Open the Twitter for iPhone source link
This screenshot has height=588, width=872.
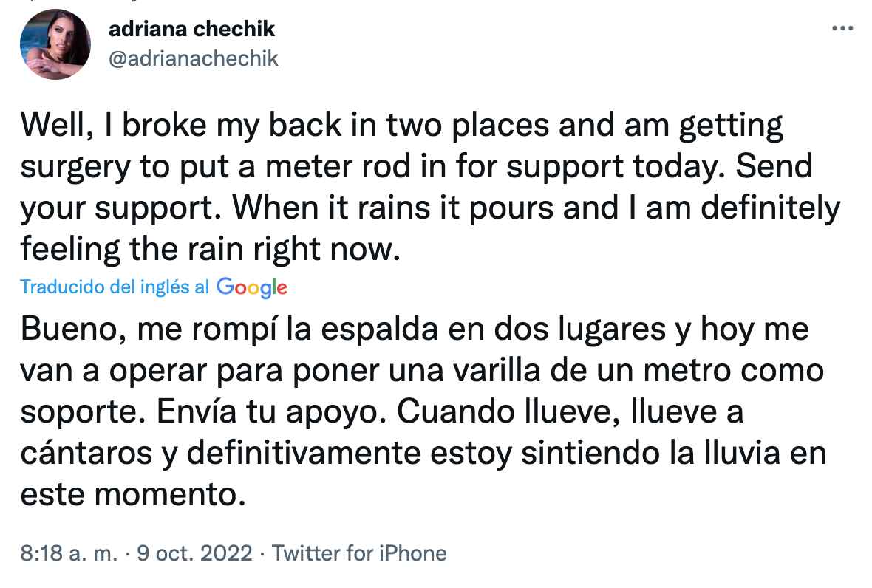(x=360, y=553)
